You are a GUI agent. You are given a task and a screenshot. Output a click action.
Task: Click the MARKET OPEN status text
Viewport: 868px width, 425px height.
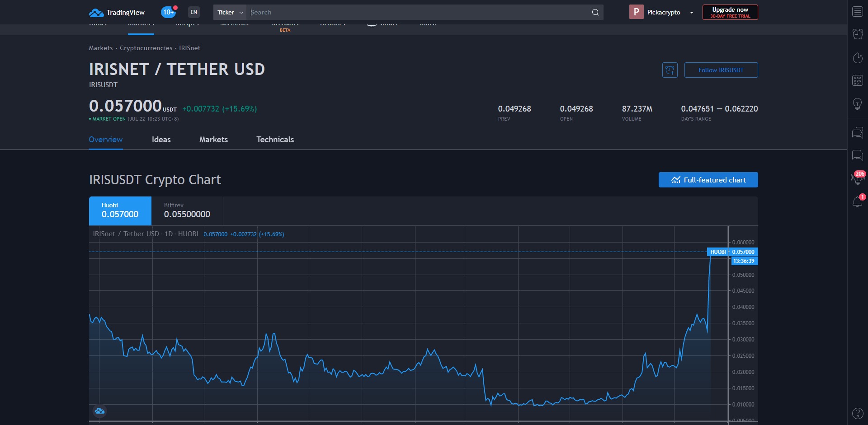(x=108, y=119)
